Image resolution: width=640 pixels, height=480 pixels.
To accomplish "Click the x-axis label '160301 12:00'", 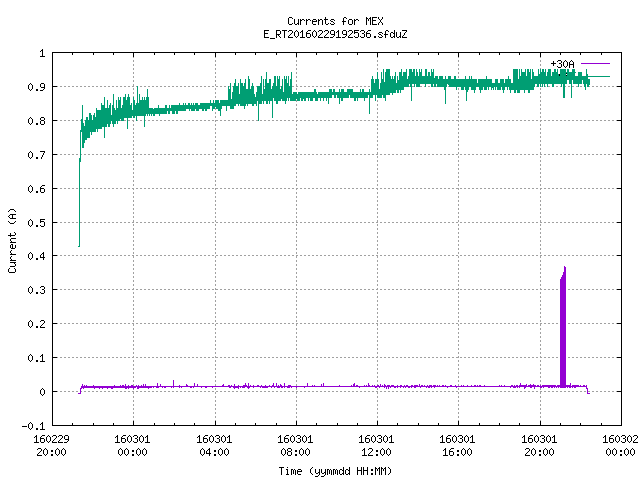I will click(376, 445).
